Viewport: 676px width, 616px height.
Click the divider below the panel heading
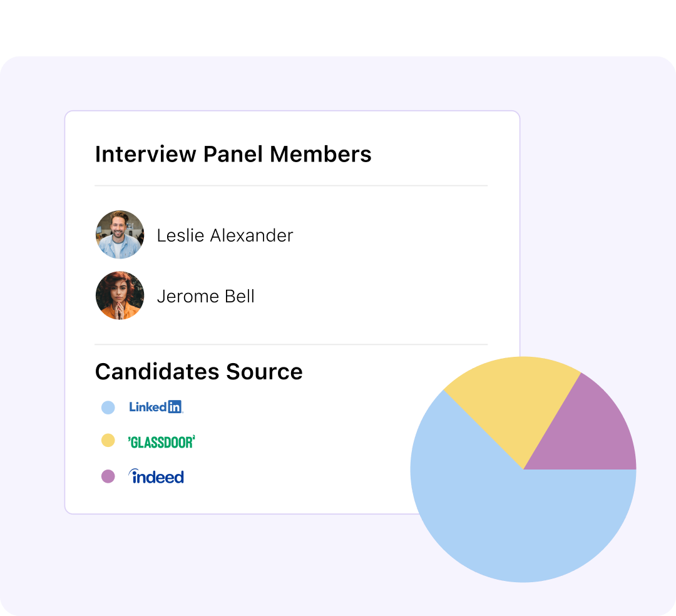[x=291, y=186]
